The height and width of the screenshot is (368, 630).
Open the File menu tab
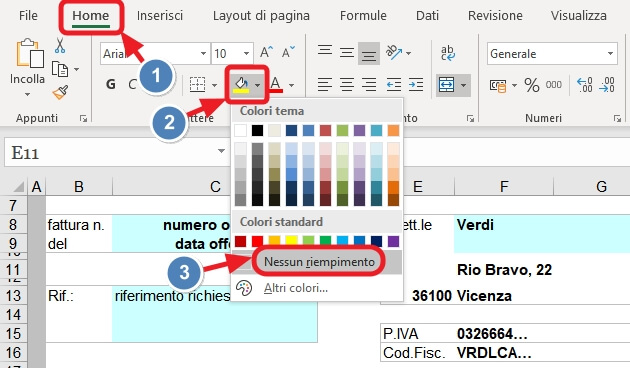coord(28,16)
